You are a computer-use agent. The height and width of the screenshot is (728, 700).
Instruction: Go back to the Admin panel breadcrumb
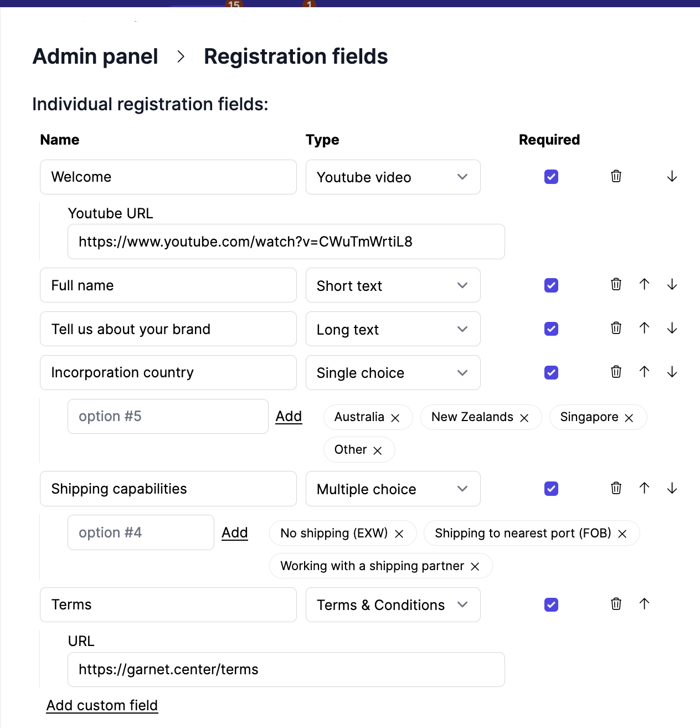[x=95, y=56]
